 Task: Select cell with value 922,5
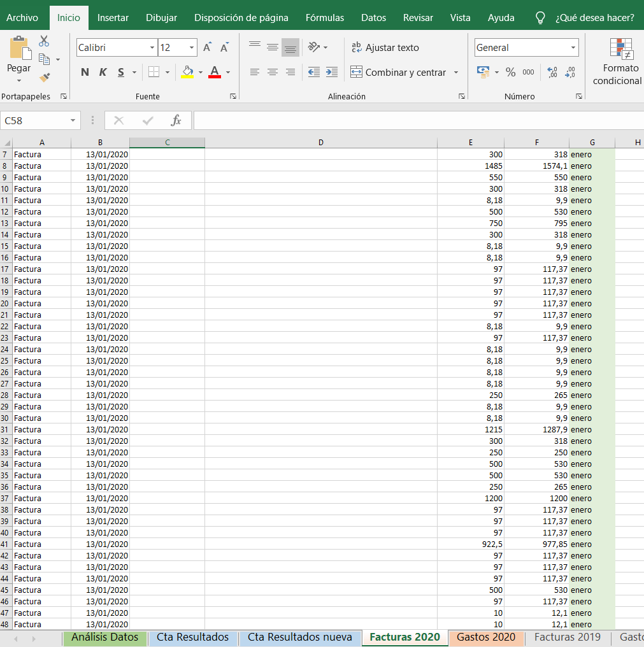(x=471, y=544)
